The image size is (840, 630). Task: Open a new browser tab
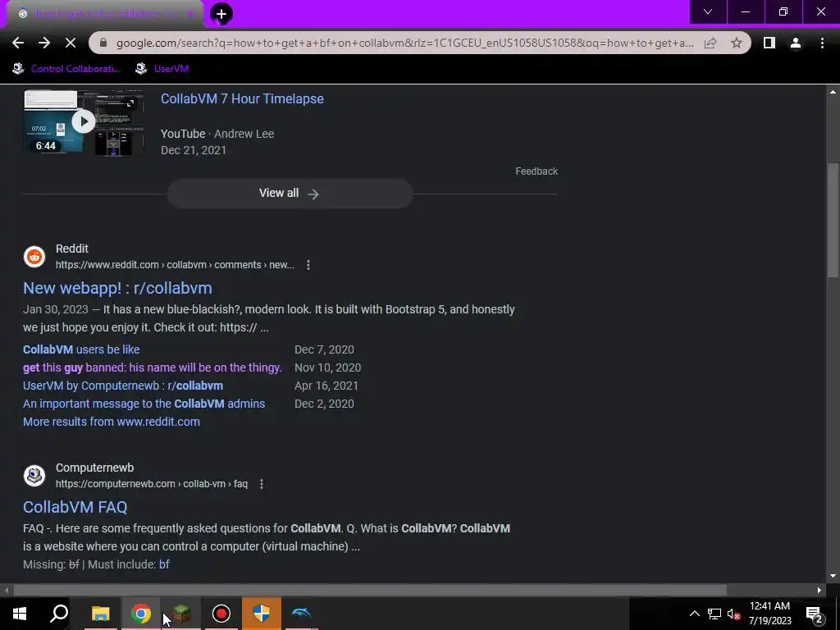[221, 14]
